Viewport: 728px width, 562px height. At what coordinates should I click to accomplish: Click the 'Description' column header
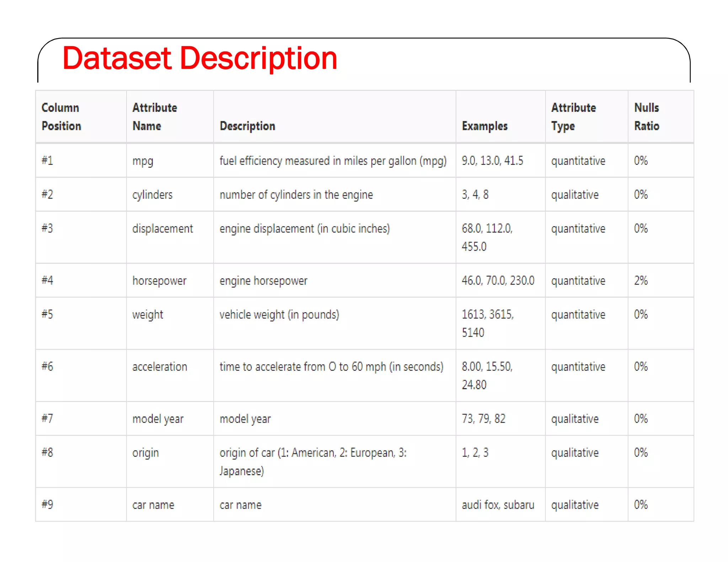coord(334,117)
